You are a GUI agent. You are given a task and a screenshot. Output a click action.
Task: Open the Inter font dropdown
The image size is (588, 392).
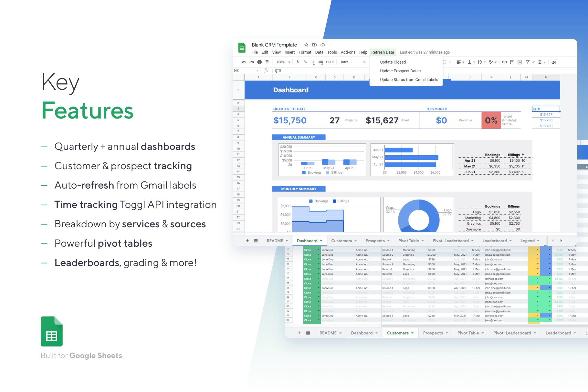pyautogui.click(x=353, y=62)
